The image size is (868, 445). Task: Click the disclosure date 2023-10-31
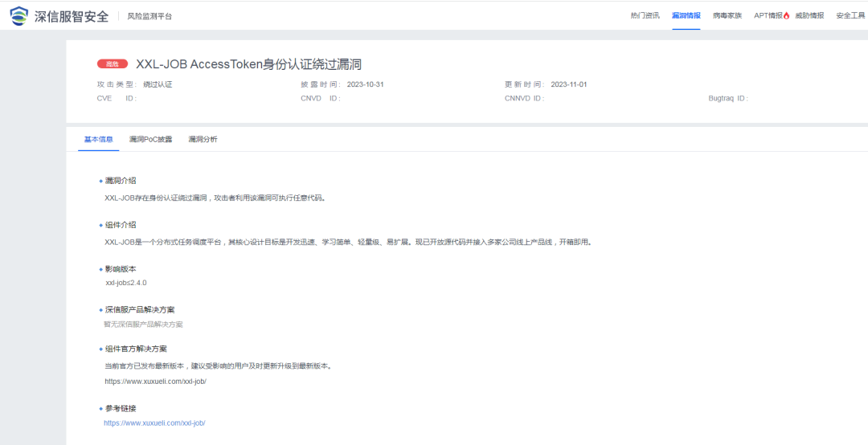pyautogui.click(x=366, y=84)
